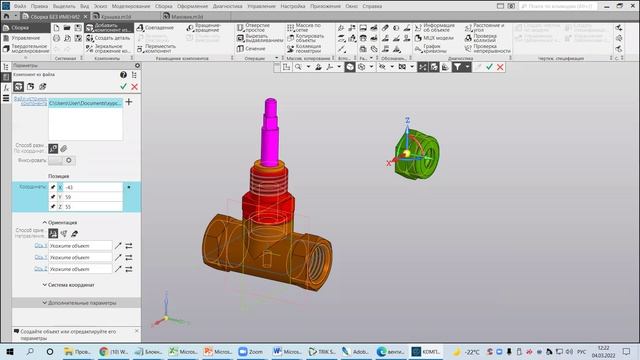Open the Сечение tool
Screen dimensions: 640x360
click(251, 49)
